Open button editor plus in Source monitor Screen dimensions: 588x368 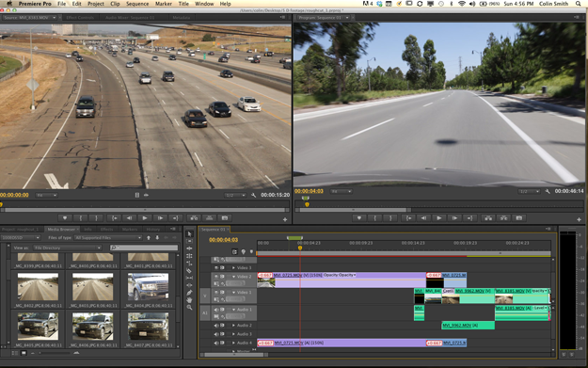coord(285,219)
